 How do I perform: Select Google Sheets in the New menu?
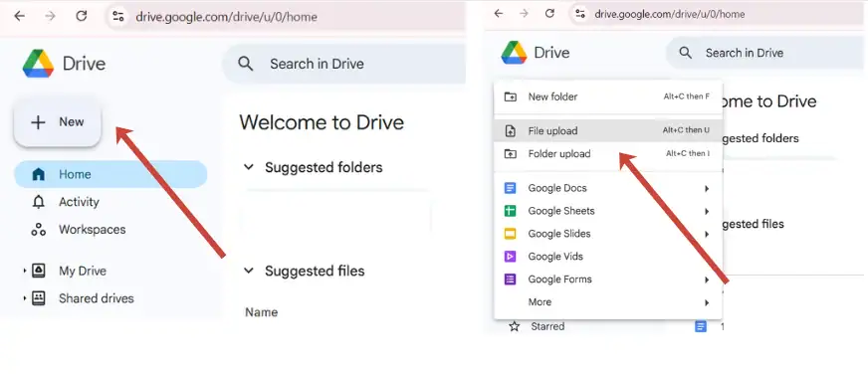point(608,211)
